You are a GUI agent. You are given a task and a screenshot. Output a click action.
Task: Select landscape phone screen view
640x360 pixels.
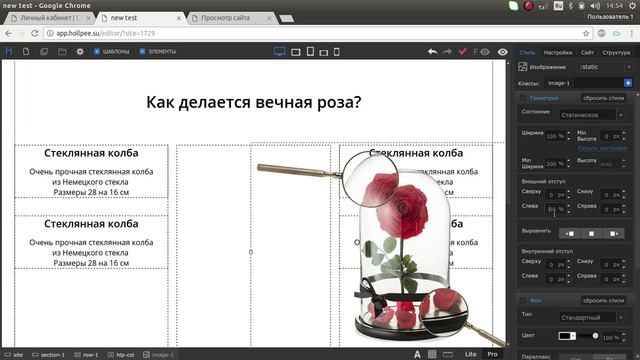(324, 52)
